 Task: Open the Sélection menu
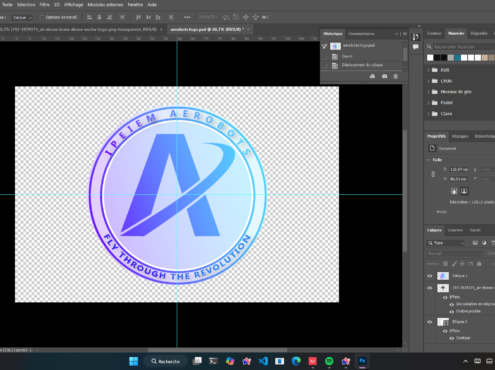coord(26,5)
